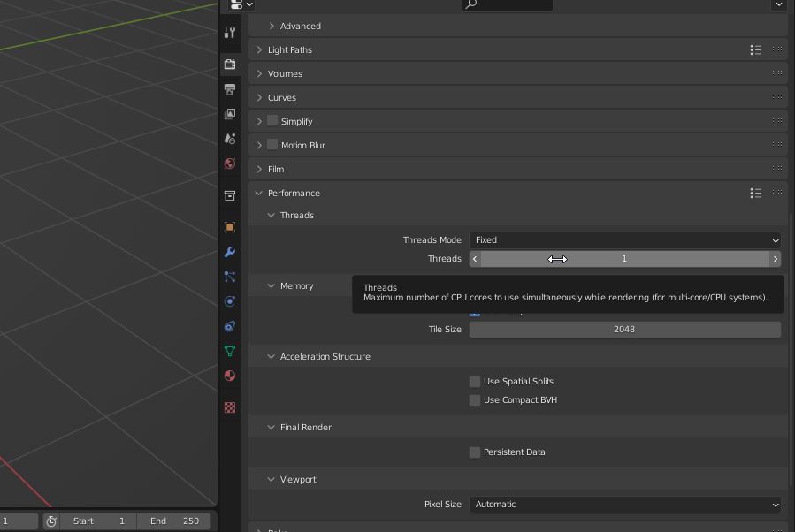The width and height of the screenshot is (795, 532).
Task: Enable Persistent Data checkbox
Action: [x=475, y=452]
